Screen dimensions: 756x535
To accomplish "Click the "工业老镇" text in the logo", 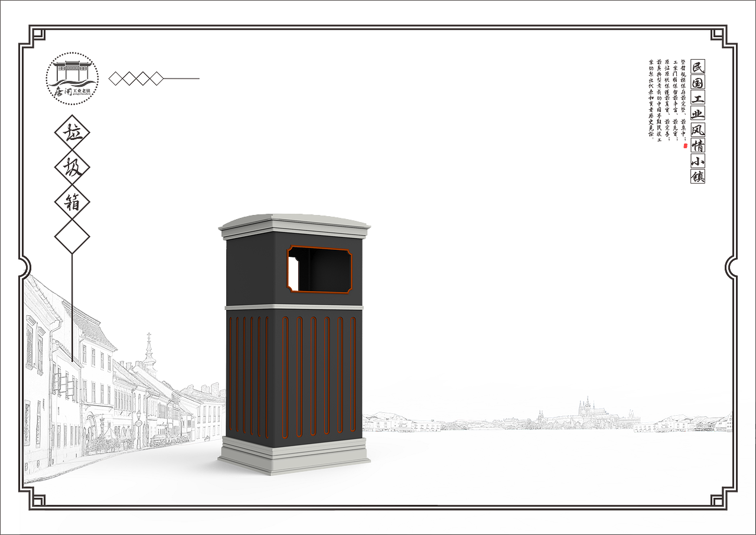I will click(x=82, y=90).
